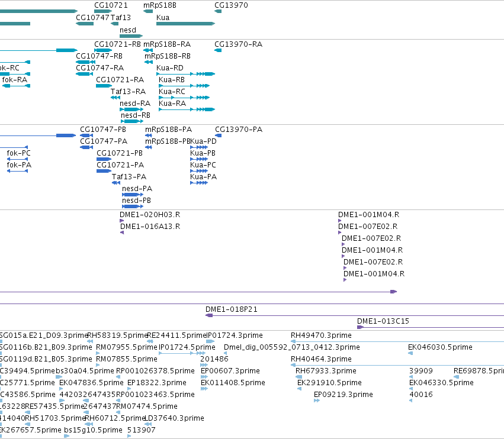Open the fok-PA protein feature
This screenshot has height=439, width=504.
click(x=19, y=166)
